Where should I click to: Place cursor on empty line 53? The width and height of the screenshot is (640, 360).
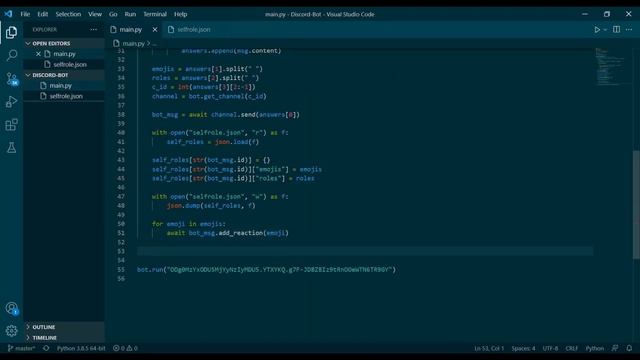tap(365, 251)
